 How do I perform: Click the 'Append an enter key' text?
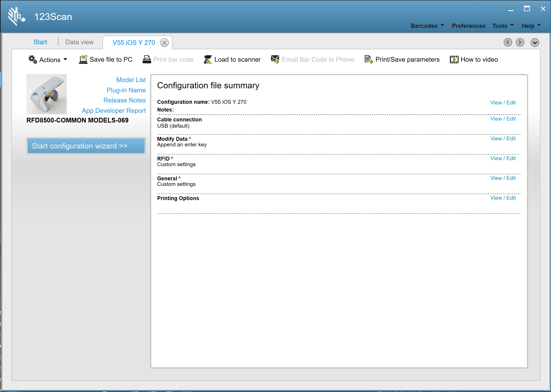[182, 145]
